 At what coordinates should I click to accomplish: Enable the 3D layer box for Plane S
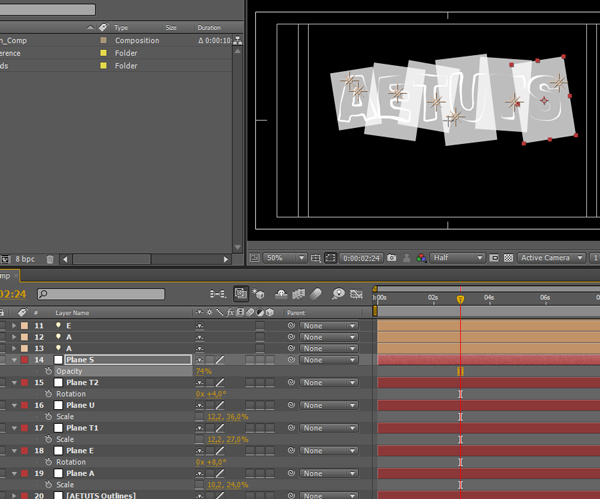point(270,360)
